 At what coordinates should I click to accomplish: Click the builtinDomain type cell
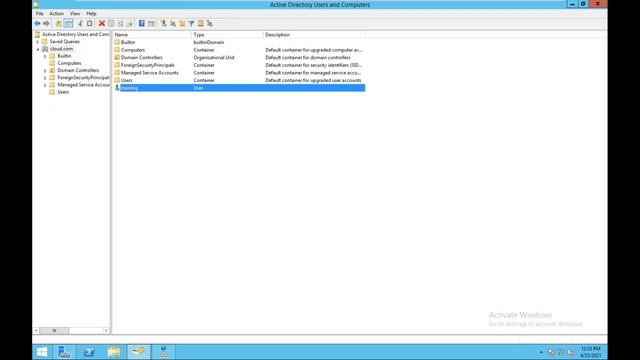(x=209, y=42)
